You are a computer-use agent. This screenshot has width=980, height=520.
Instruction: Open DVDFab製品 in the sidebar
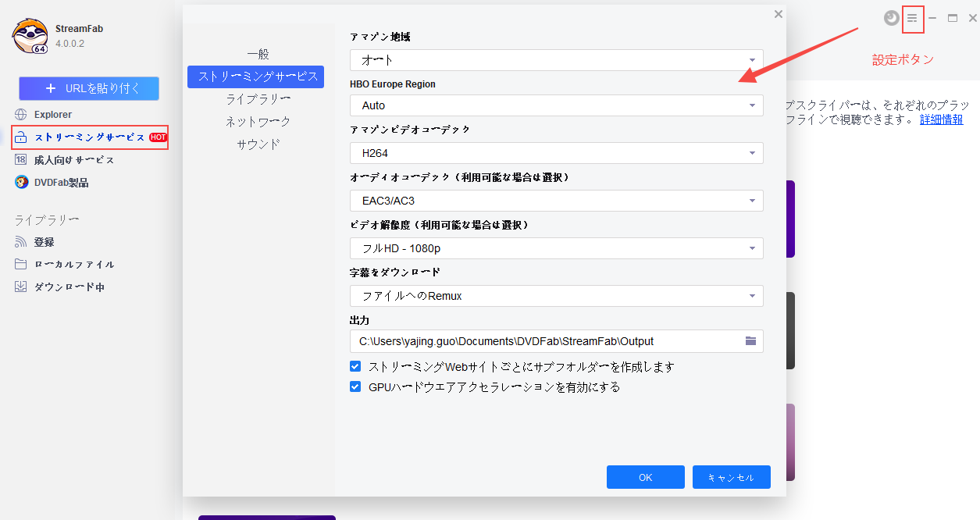point(62,183)
